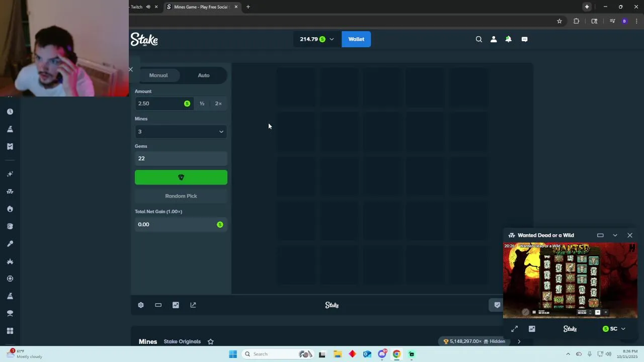Open the grid sidebar icon

click(x=10, y=331)
